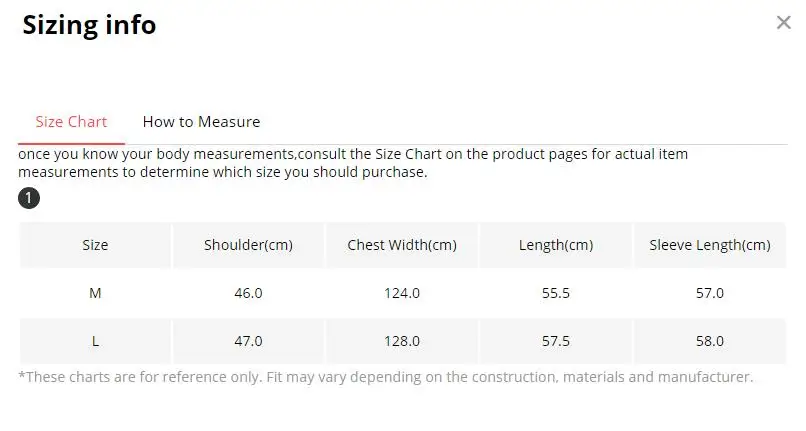Click the Chest Width(cm) column header
The height and width of the screenshot is (431, 806).
click(402, 245)
